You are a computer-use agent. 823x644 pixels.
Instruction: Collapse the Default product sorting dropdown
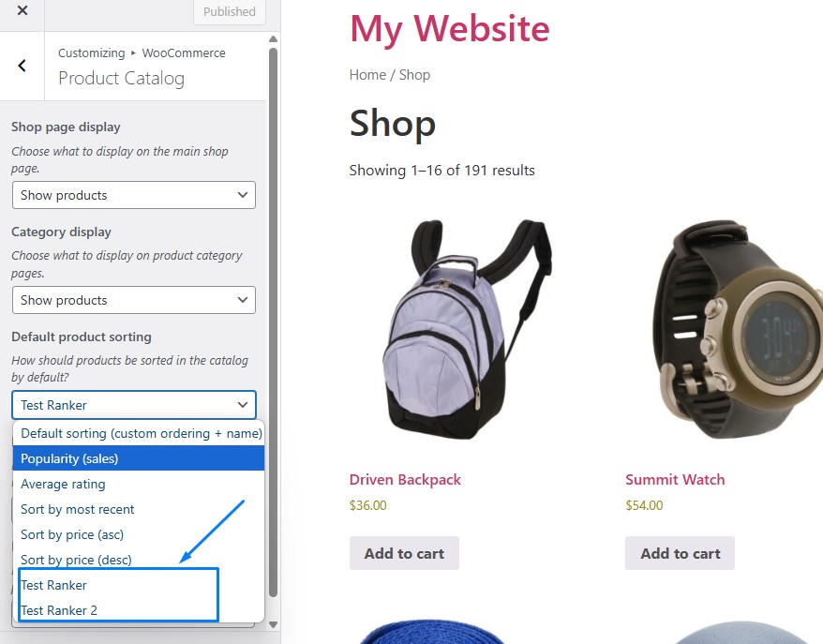(134, 405)
